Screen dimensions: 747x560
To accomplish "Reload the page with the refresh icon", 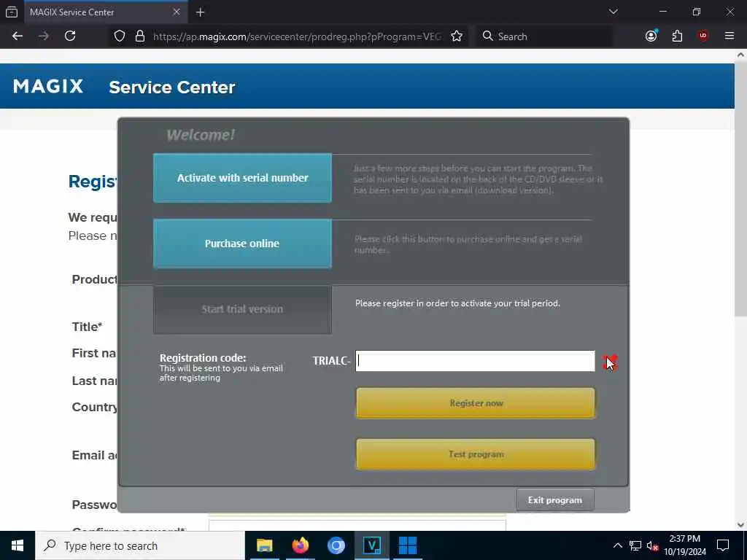I will pyautogui.click(x=70, y=36).
